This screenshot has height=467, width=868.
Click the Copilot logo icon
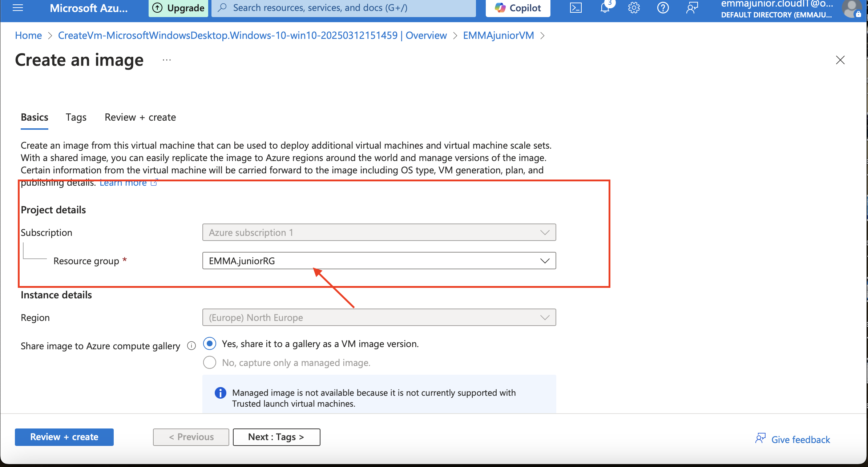click(500, 8)
